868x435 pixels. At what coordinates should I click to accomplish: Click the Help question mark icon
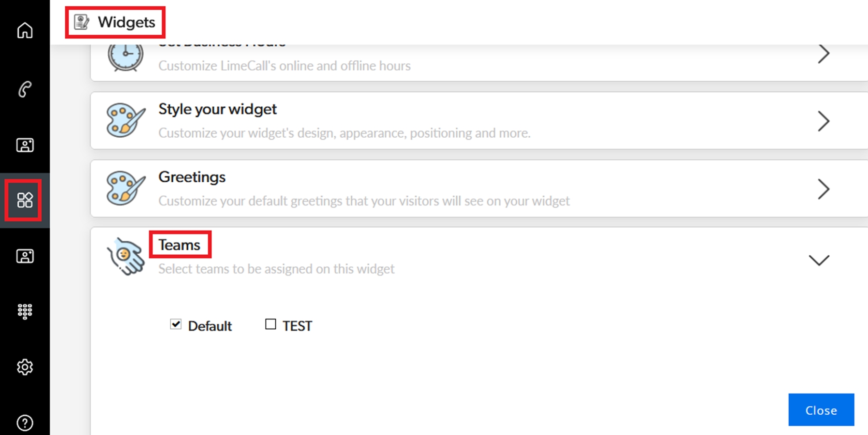[25, 423]
